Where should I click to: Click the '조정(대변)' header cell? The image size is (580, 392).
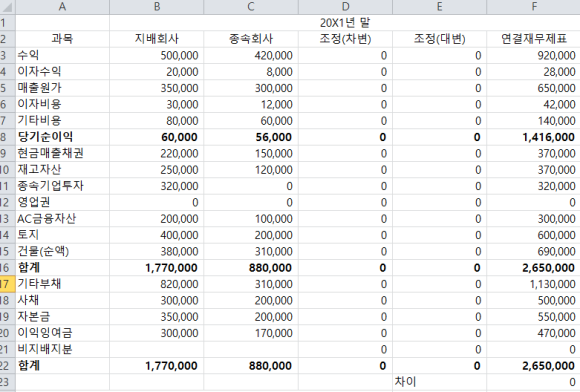pyautogui.click(x=439, y=39)
